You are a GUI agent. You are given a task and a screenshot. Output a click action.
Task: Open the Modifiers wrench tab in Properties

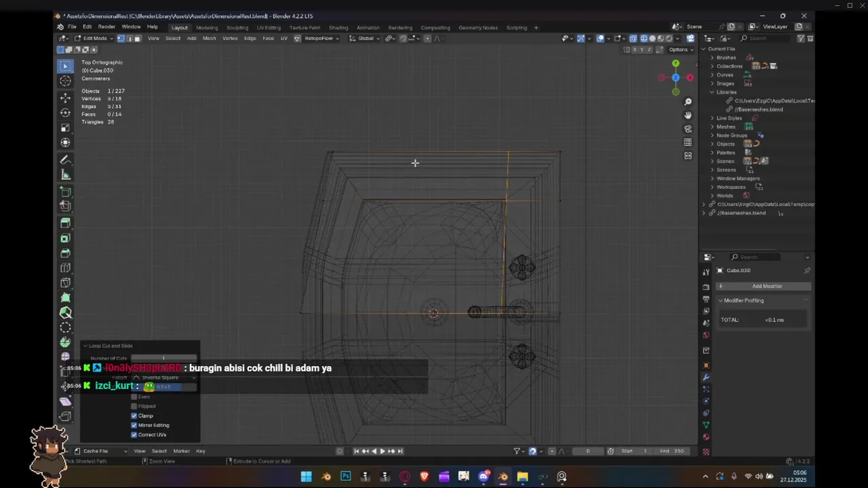706,377
